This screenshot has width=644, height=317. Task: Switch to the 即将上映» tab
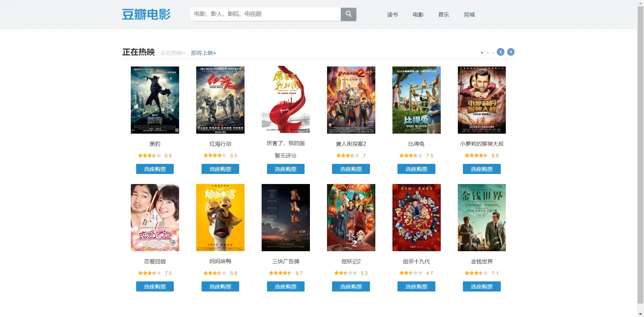204,53
